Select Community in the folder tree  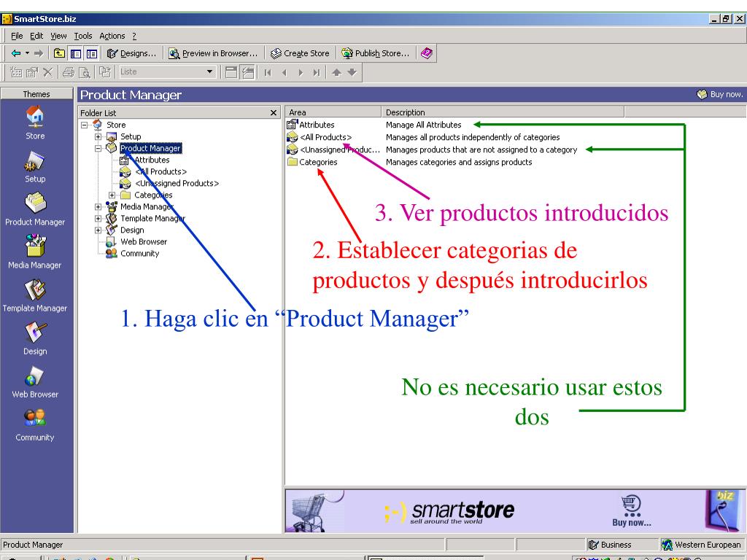click(139, 253)
